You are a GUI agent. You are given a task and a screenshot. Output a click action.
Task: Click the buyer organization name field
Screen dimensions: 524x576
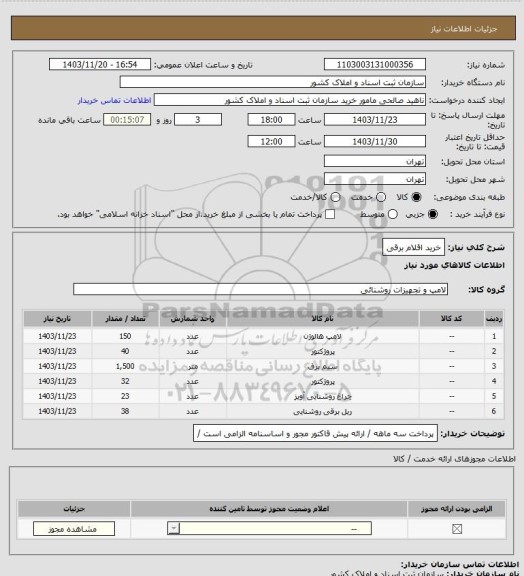click(273, 82)
